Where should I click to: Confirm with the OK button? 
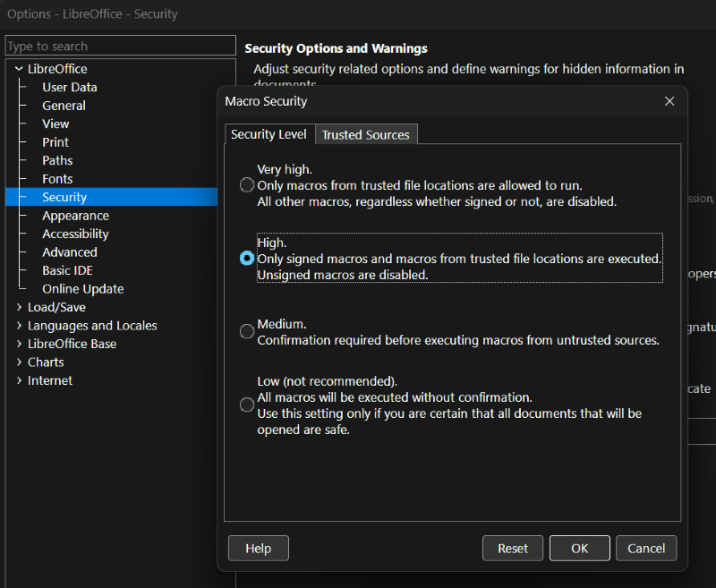(x=579, y=548)
